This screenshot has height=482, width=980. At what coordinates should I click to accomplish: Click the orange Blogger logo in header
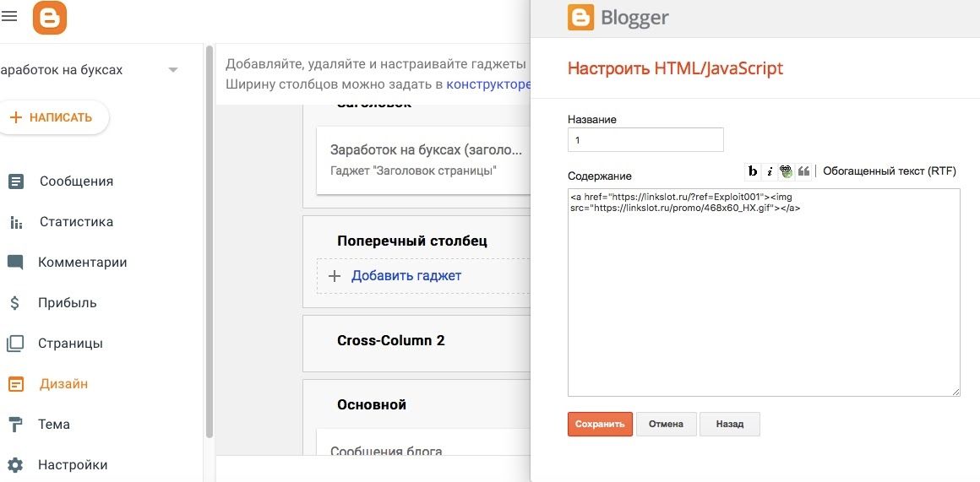[x=49, y=18]
